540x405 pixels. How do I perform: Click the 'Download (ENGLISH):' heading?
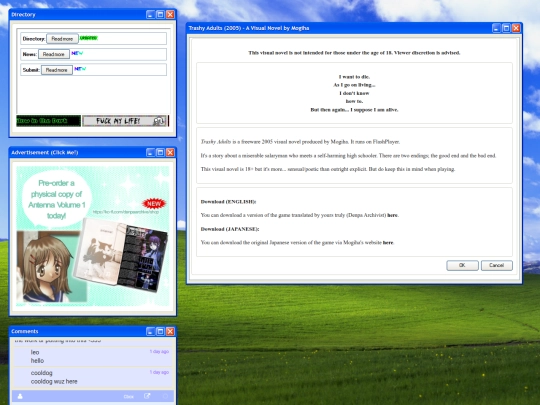tap(228, 201)
